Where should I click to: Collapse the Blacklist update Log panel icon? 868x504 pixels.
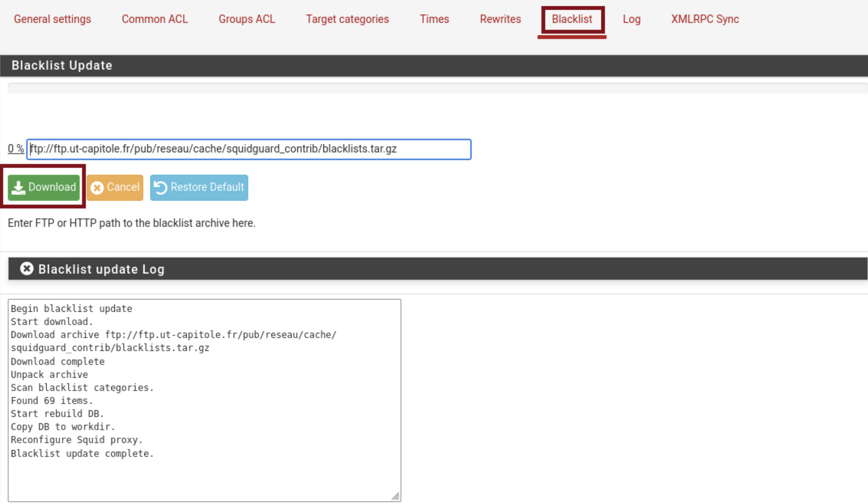26,268
